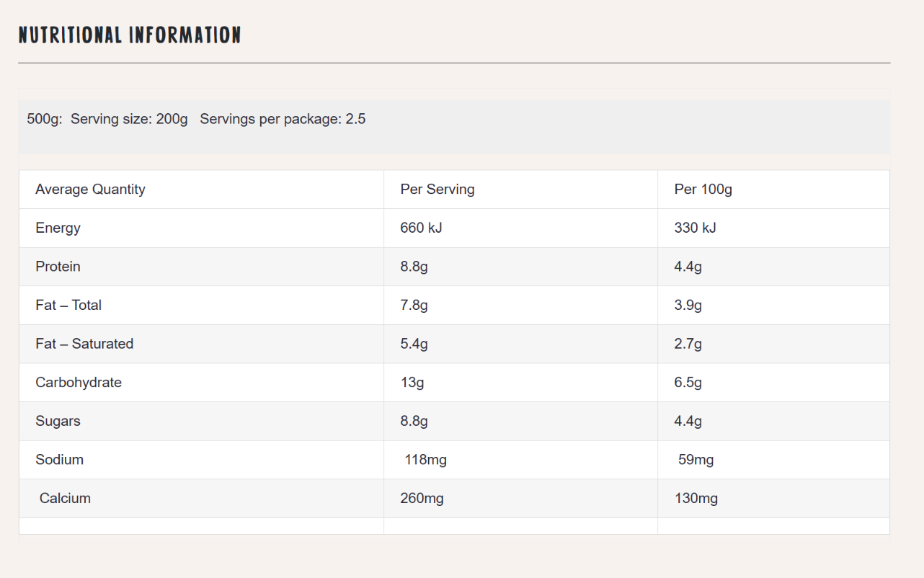Select the Energy row label
The height and width of the screenshot is (578, 924).
click(58, 228)
